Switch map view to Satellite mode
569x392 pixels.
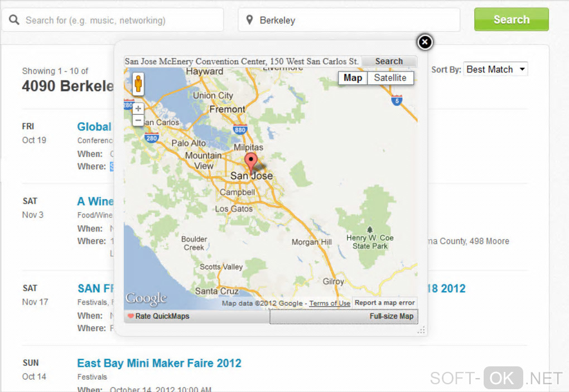(x=390, y=78)
